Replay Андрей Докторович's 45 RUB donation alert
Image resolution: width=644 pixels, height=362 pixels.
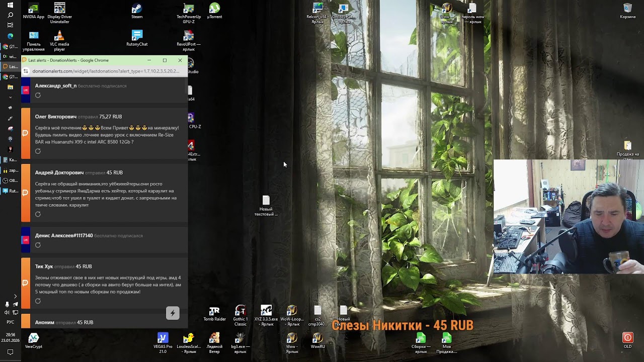click(38, 214)
